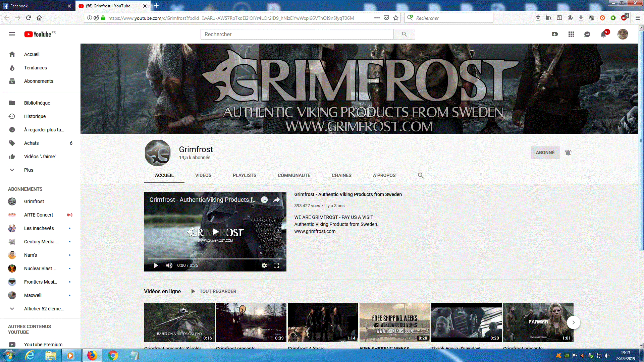Click the TOUT REGARDER play all link
The image size is (644, 362).
tap(218, 291)
